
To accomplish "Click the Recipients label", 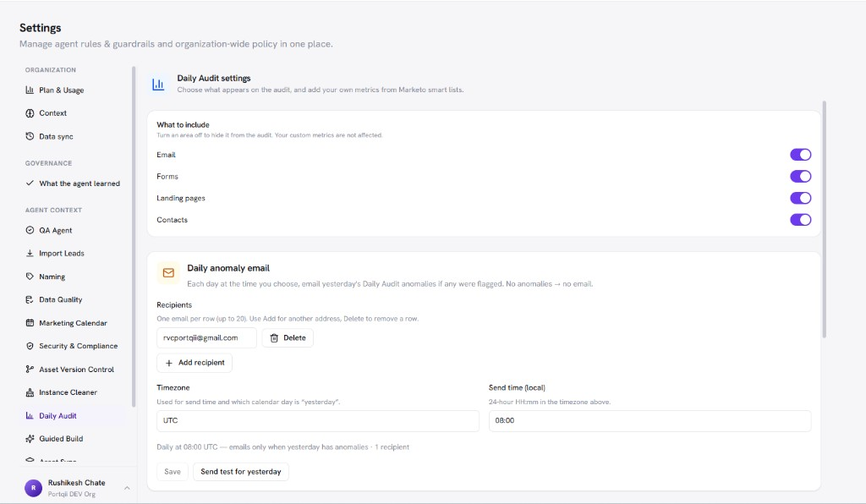I will [174, 304].
